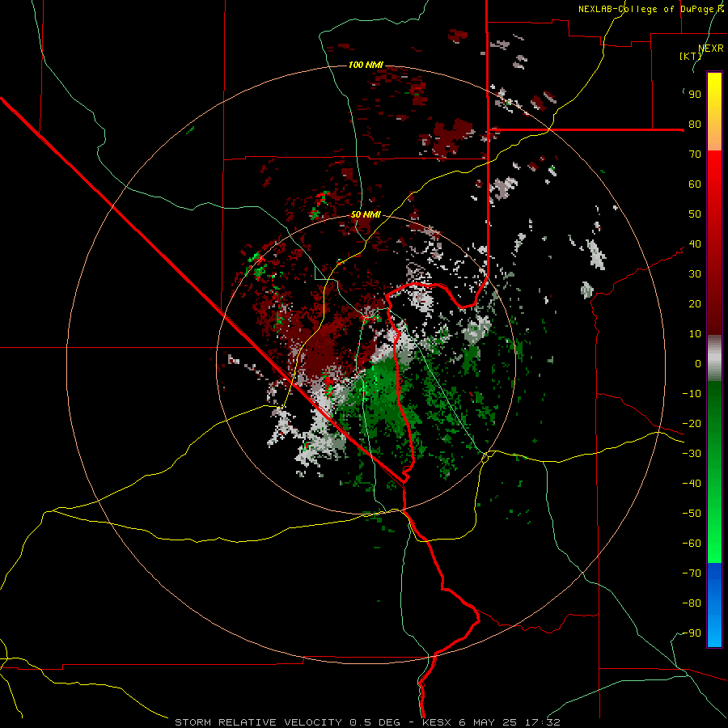Click the 0 value on velocity scale
The height and width of the screenshot is (728, 728).
point(698,364)
